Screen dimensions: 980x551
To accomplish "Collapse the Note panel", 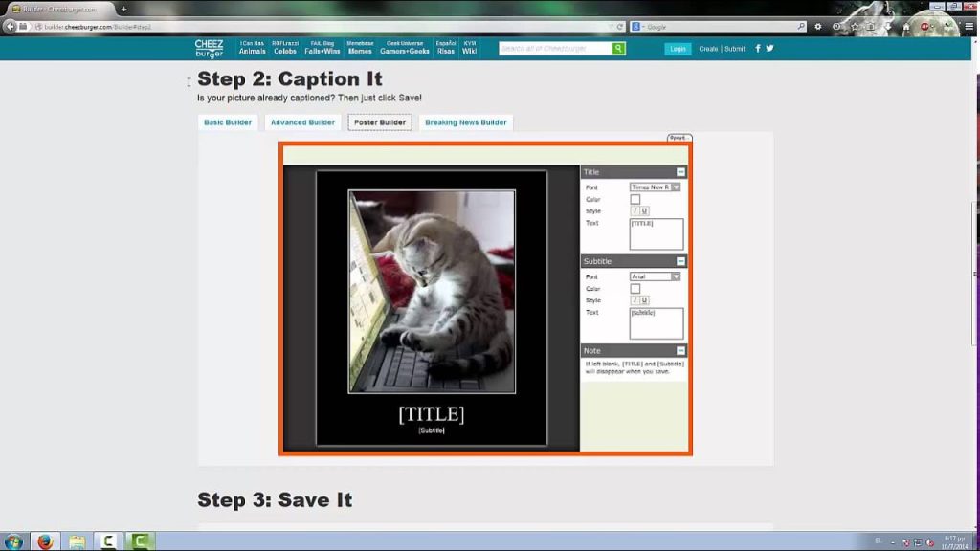I will pos(680,350).
